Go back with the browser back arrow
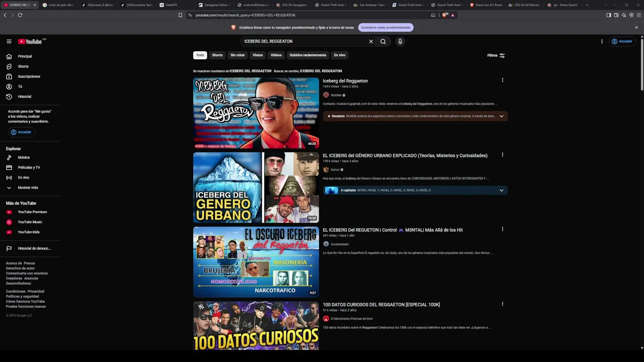Screen dimensions: 644x362 pos(5,15)
